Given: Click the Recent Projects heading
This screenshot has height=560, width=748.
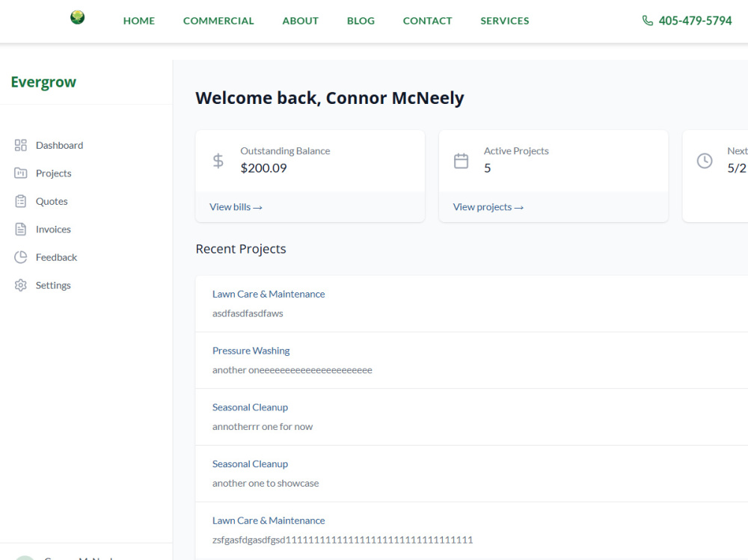Looking at the screenshot, I should (x=241, y=249).
